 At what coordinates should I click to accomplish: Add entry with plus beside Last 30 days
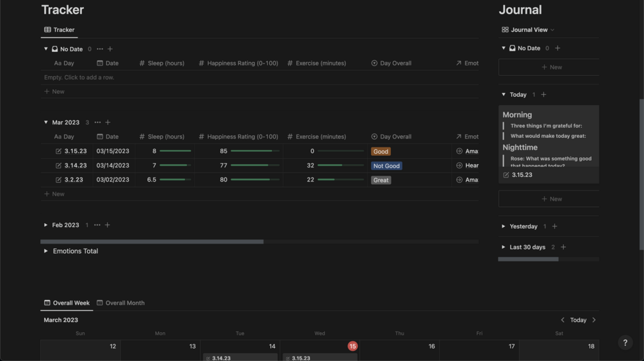563,247
